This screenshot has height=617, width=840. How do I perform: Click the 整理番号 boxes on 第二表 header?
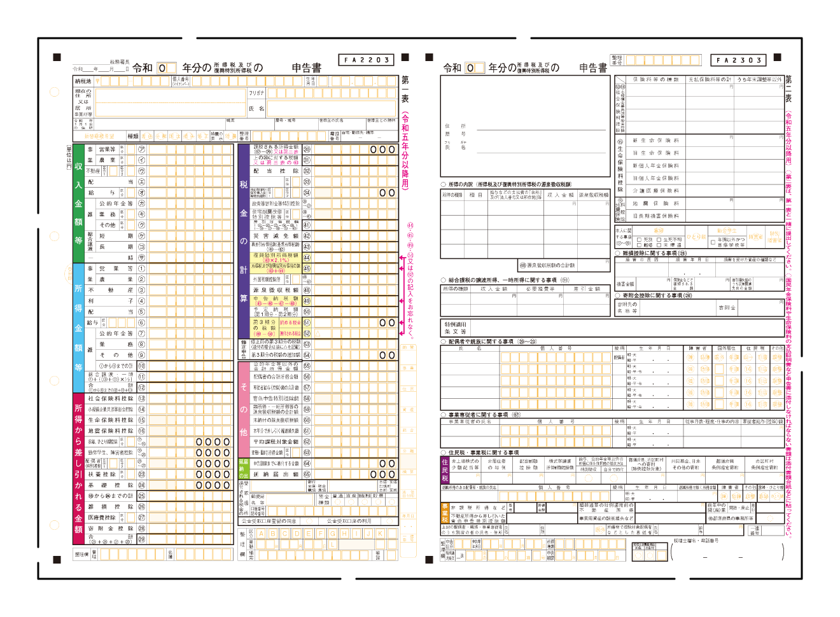click(x=662, y=60)
